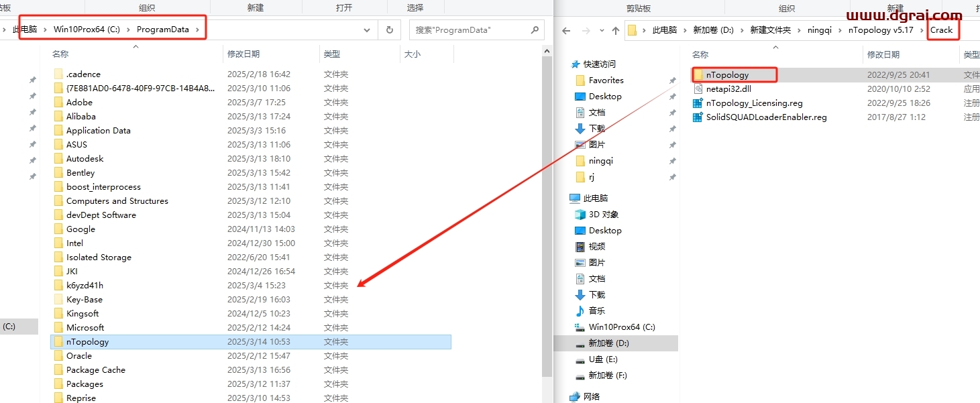Select the netapi32.dll file icon
The height and width of the screenshot is (403, 980).
pos(698,89)
